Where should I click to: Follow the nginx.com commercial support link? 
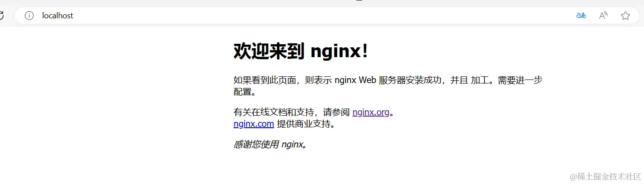click(254, 124)
